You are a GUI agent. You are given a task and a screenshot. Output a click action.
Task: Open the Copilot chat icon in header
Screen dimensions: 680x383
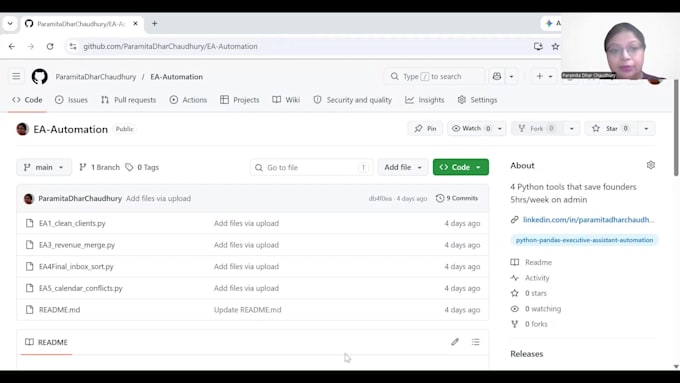point(497,76)
